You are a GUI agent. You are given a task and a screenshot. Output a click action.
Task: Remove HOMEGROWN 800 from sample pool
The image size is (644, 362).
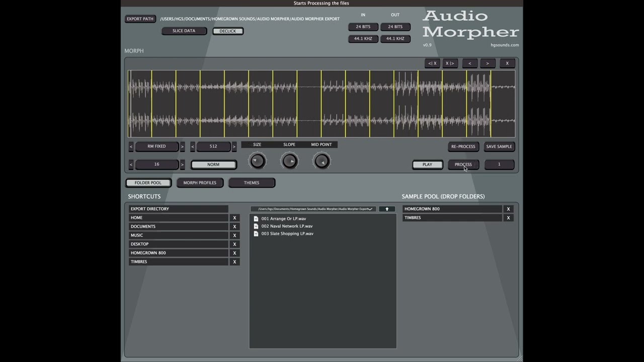508,209
